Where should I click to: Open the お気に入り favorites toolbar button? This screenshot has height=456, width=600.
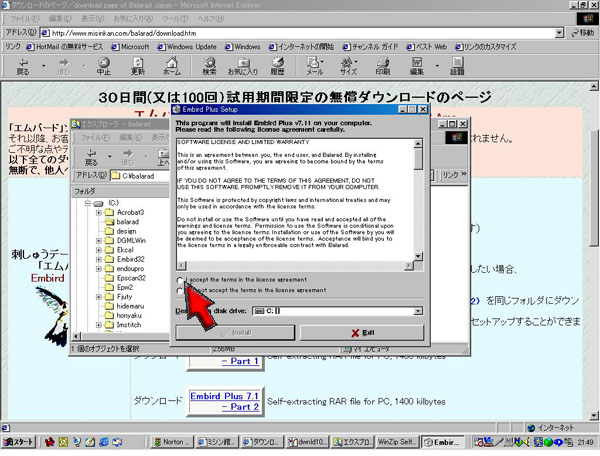(243, 66)
